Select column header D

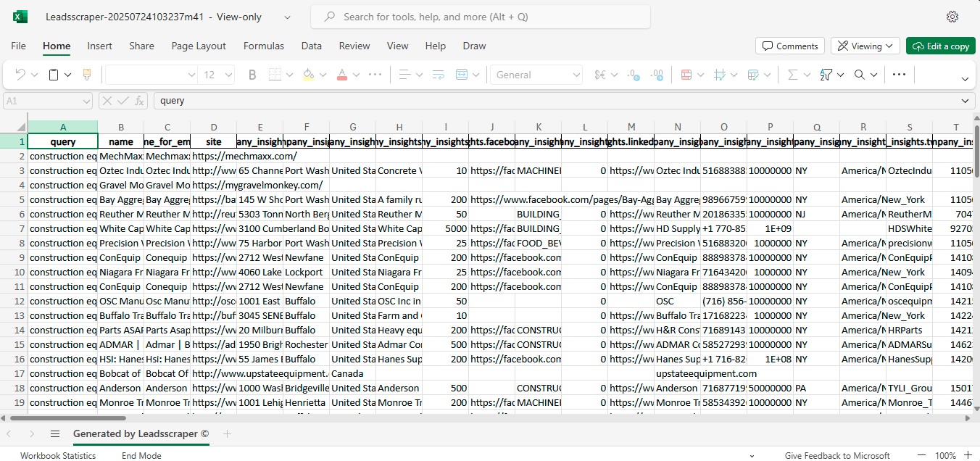tap(214, 127)
